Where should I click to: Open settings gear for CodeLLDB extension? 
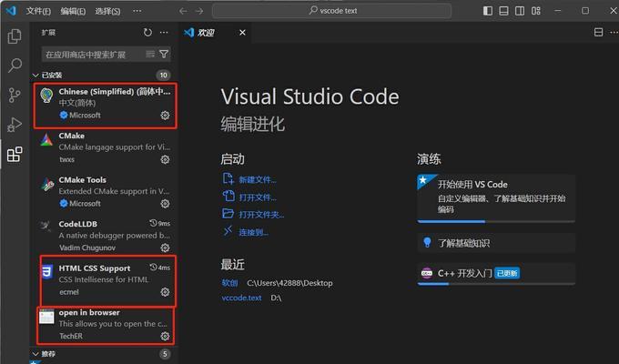(165, 248)
